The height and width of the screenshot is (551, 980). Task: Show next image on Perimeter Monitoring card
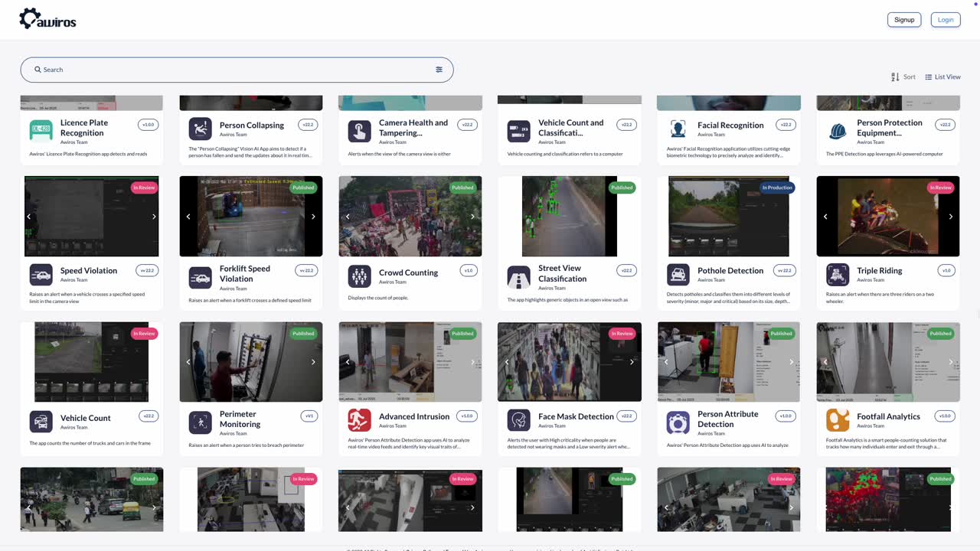[313, 362]
